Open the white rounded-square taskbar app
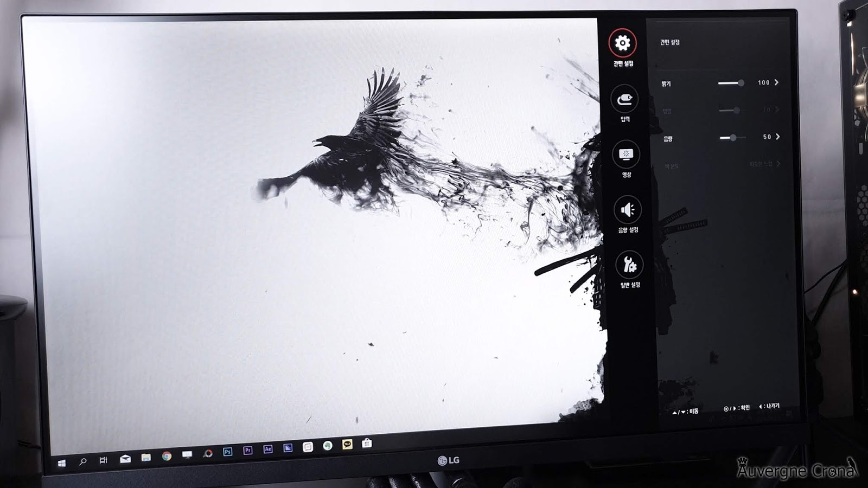This screenshot has height=488, width=868. (x=308, y=447)
